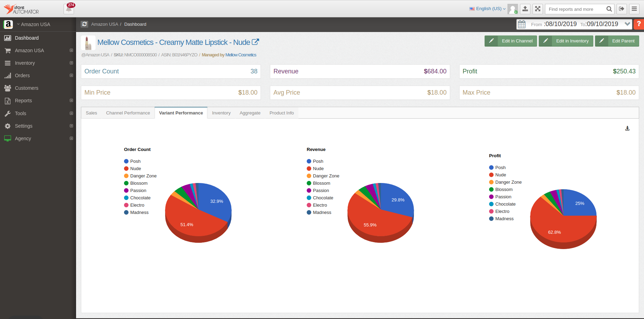Toggle Posh series in Order Count legend
This screenshot has height=319, width=644.
point(132,161)
